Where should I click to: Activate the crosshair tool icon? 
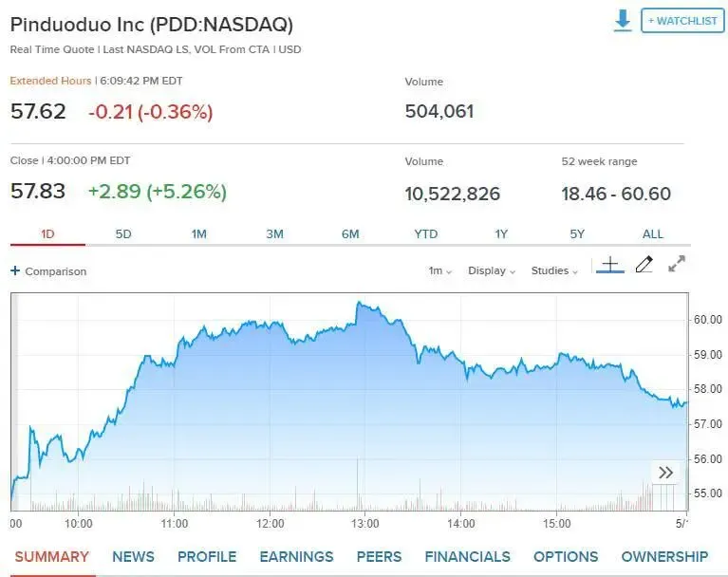click(610, 265)
